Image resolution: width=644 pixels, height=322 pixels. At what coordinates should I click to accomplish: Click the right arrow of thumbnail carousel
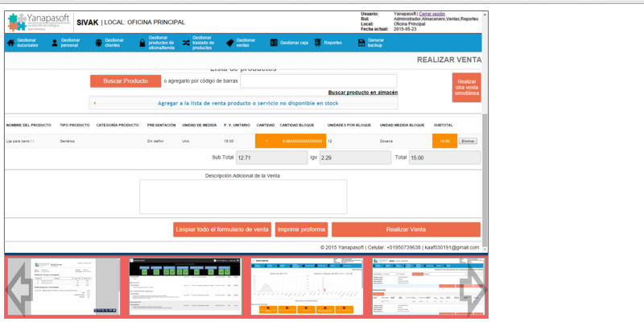point(473,287)
